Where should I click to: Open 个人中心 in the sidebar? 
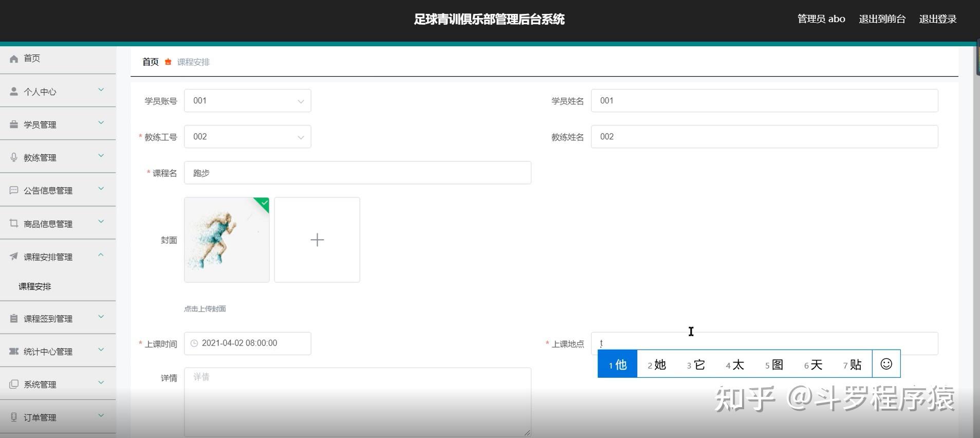click(58, 92)
